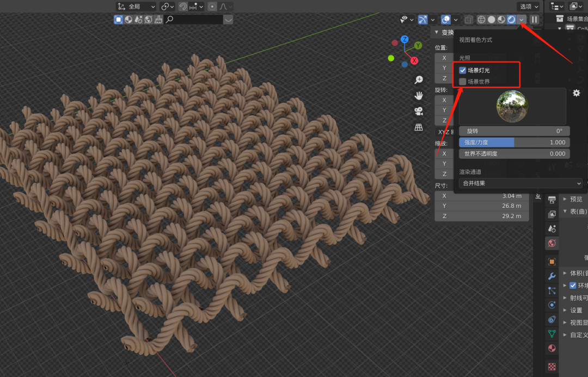588x377 pixels.
Task: Enable the 场景世界 checkbox
Action: (463, 81)
